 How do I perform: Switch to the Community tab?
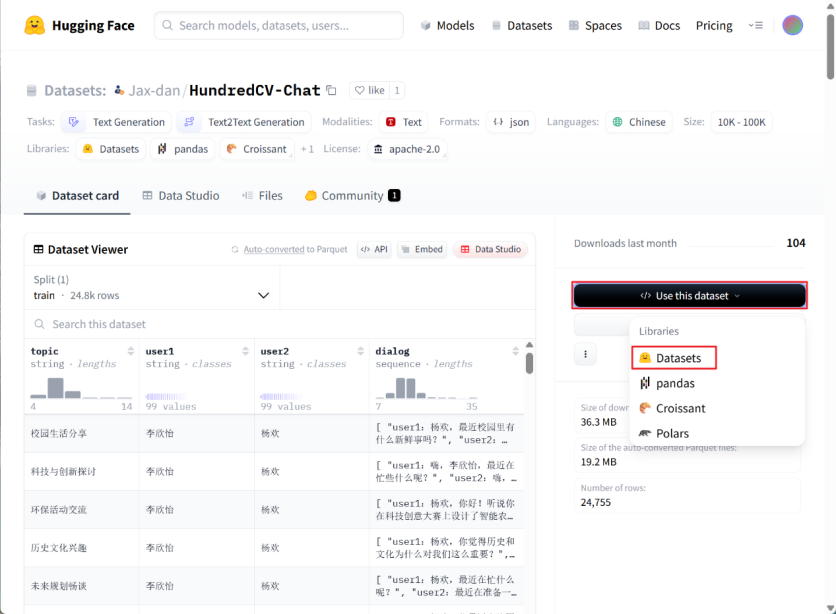(352, 196)
